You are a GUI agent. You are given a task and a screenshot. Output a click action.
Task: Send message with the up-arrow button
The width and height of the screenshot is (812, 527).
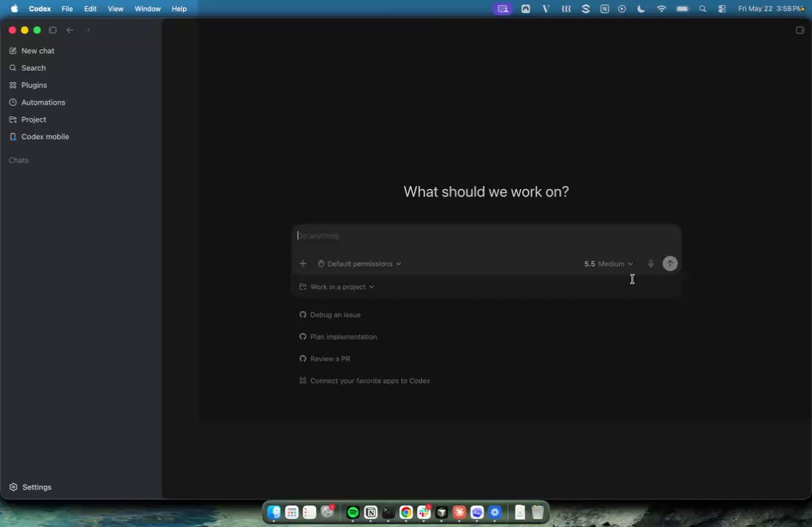coord(670,263)
